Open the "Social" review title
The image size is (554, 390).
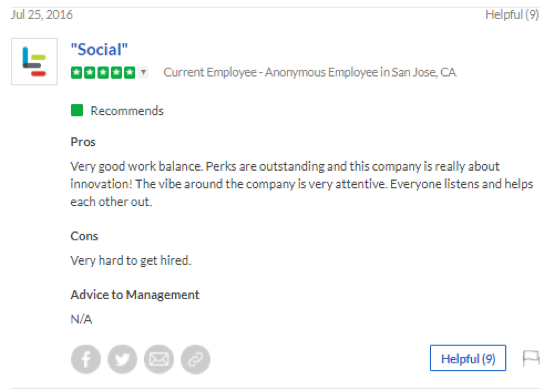pyautogui.click(x=99, y=49)
